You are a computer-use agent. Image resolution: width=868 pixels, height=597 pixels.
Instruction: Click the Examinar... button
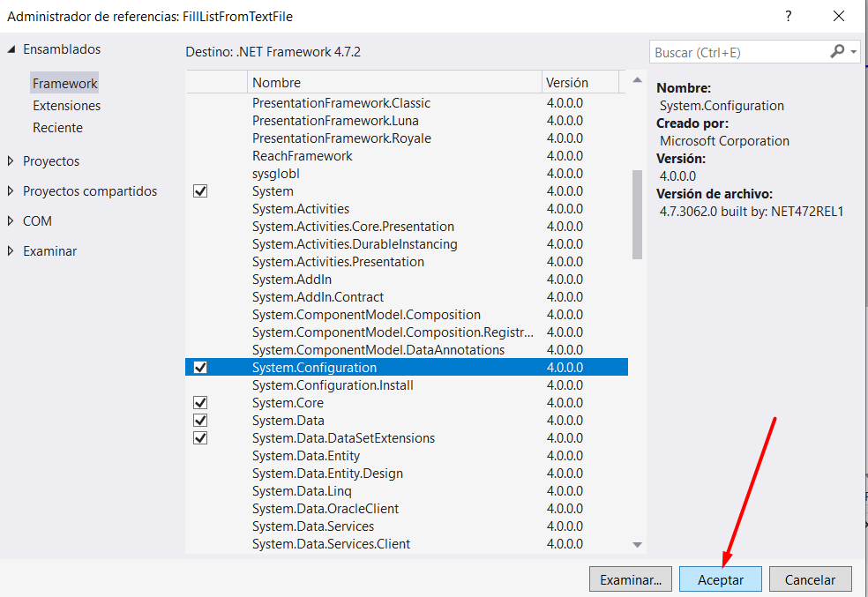coord(630,579)
